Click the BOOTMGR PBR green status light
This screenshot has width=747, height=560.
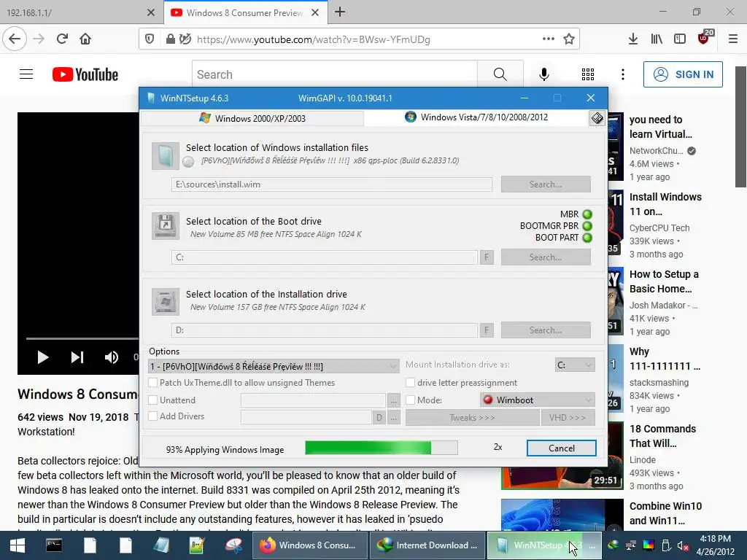[587, 226]
